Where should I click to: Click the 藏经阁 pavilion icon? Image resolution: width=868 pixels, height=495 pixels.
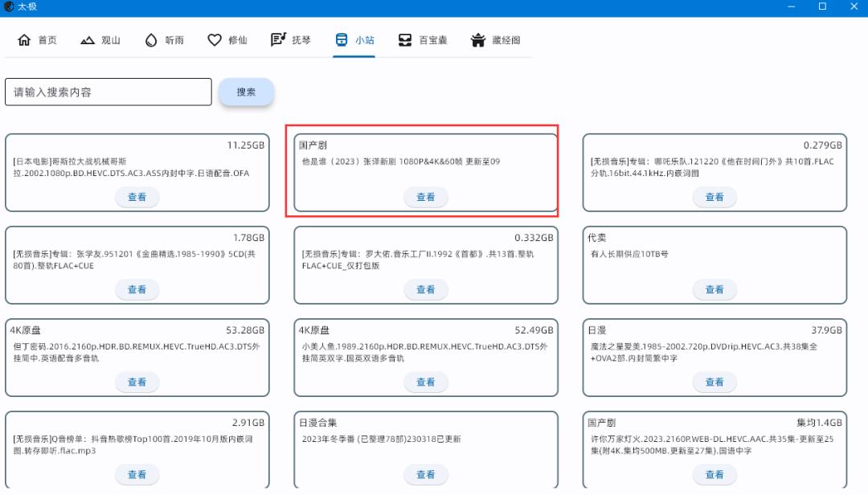coord(478,39)
